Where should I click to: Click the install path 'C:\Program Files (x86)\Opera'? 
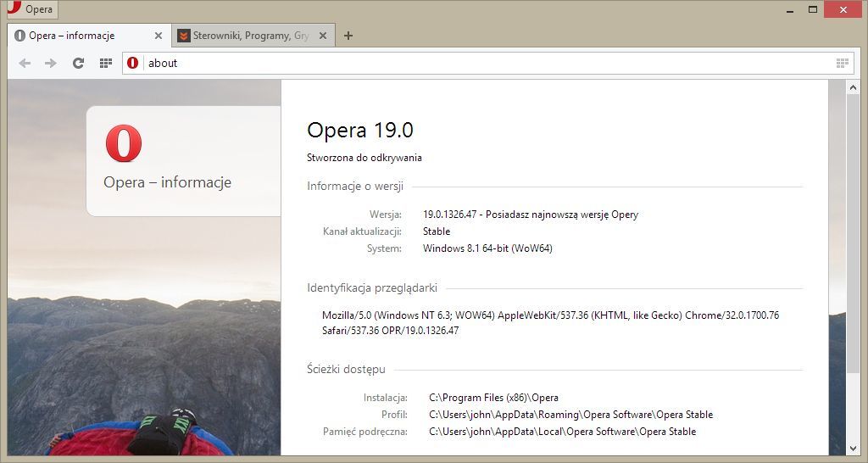(x=494, y=398)
